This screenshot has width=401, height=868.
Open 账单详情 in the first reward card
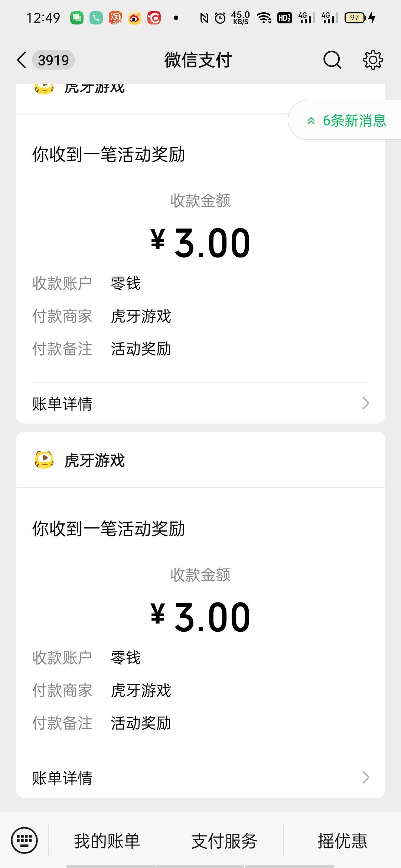coord(62,404)
